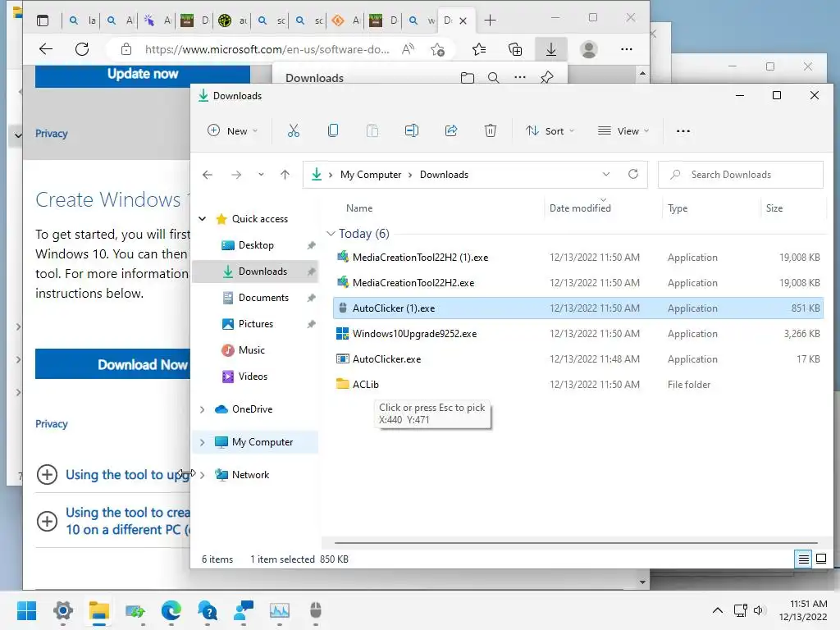The height and width of the screenshot is (630, 840).
Task: Sort by the Date modified column header
Action: click(x=580, y=208)
